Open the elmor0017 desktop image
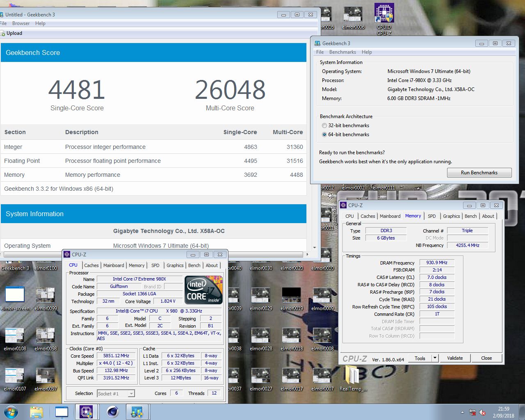This screenshot has width=525, height=420. pos(292,379)
